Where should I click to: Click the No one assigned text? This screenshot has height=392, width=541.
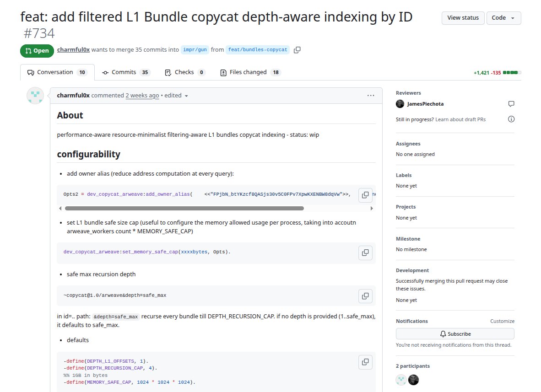(415, 154)
